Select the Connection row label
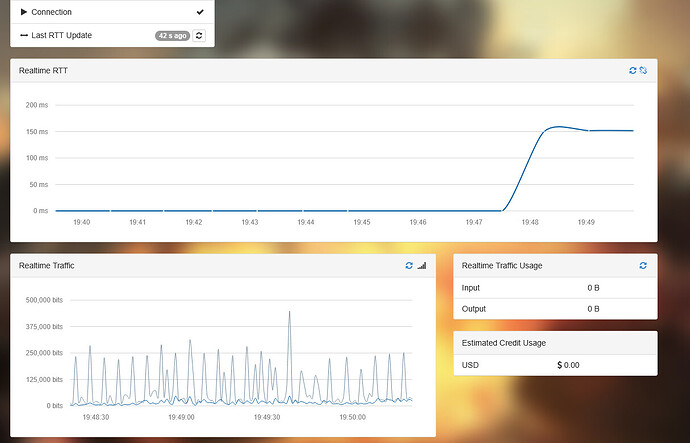 pos(51,12)
